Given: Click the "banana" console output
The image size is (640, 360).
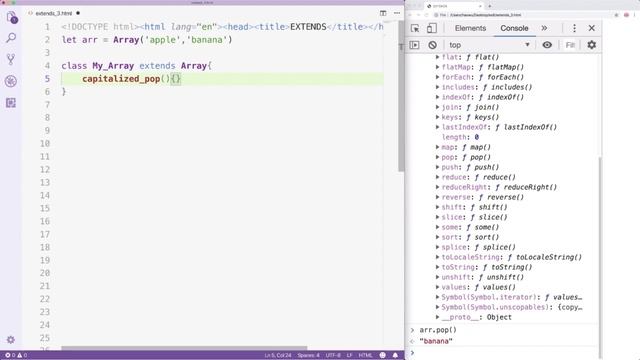Looking at the screenshot, I should point(436,341).
